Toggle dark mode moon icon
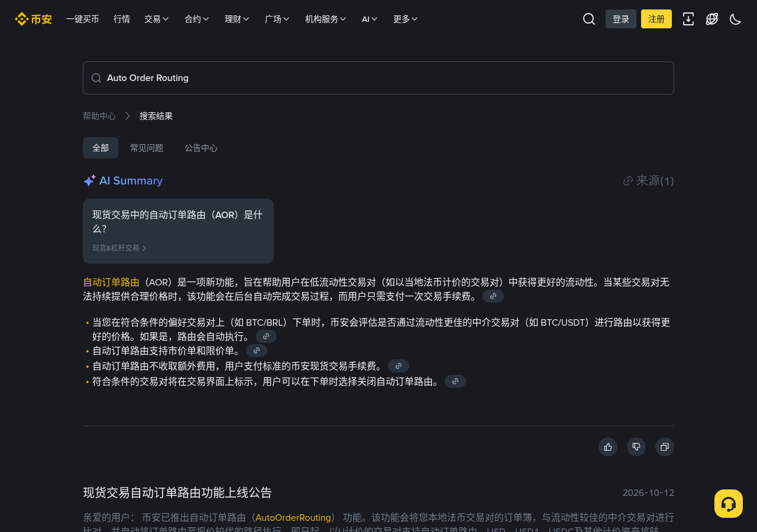Image resolution: width=757 pixels, height=532 pixels. point(736,19)
